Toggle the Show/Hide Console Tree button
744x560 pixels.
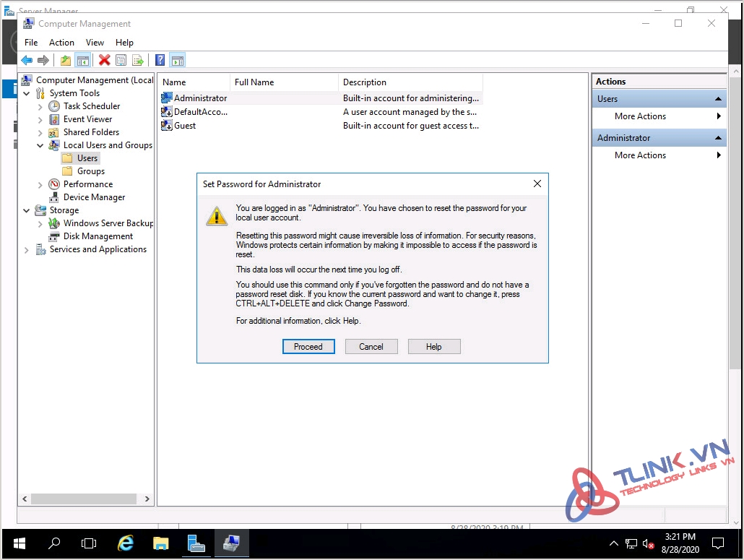point(82,61)
